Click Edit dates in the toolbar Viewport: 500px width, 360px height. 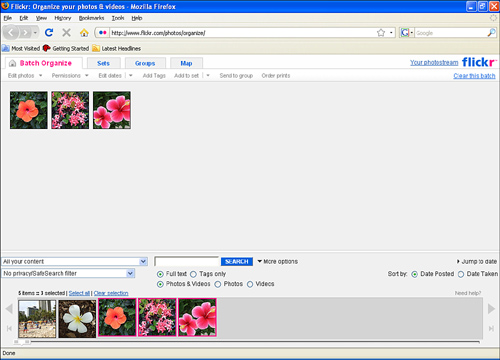click(110, 76)
